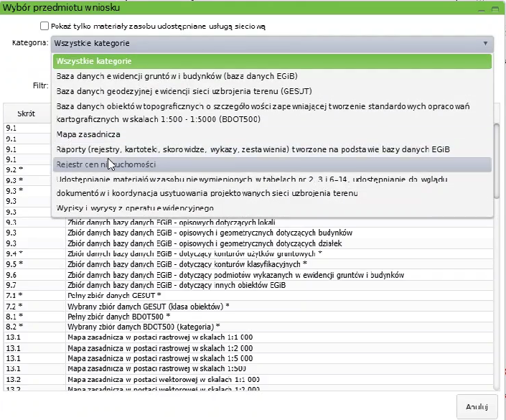This screenshot has height=420, width=506.
Task: Collapse the Kategoria dropdown arrow
Action: point(486,43)
